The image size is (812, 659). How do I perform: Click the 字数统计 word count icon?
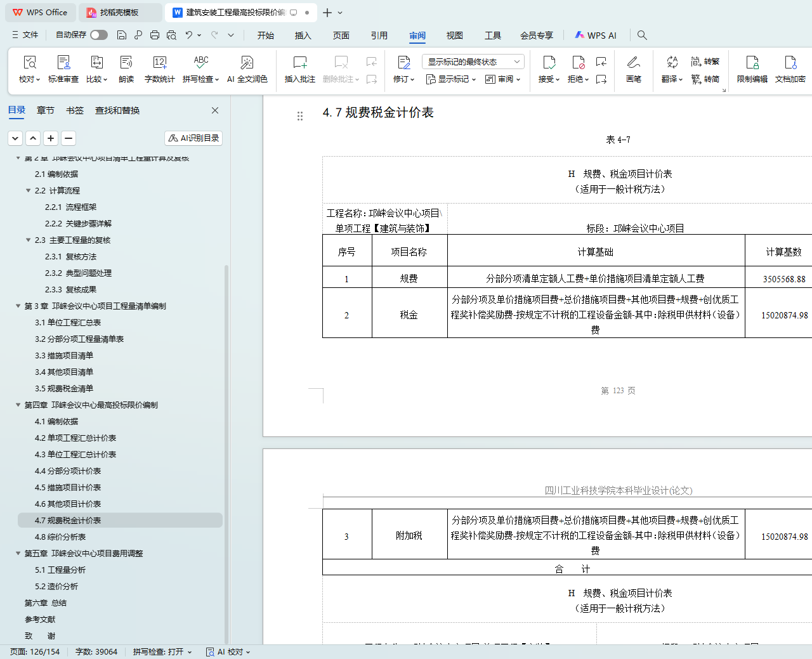click(x=159, y=63)
